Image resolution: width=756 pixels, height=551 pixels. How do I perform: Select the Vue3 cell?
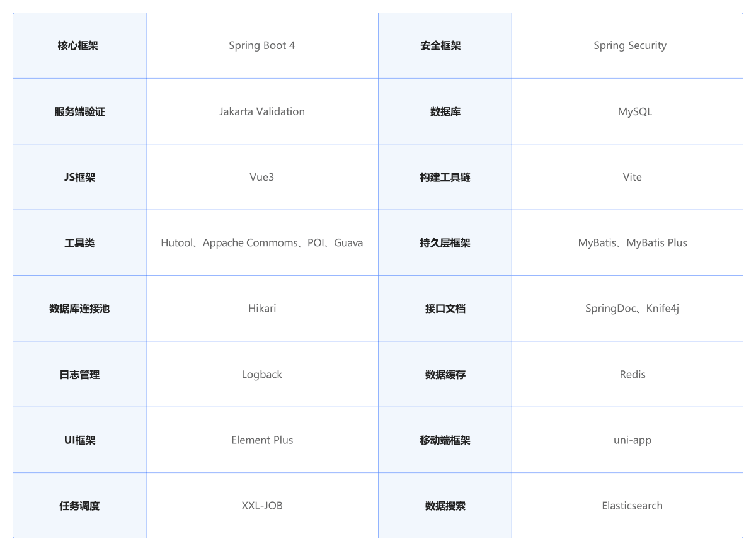pyautogui.click(x=262, y=177)
